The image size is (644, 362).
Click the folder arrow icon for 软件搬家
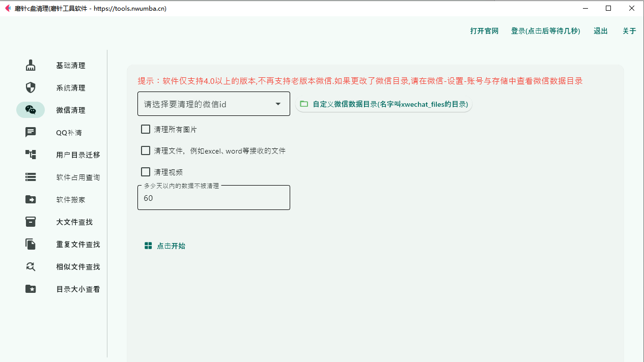point(31,200)
